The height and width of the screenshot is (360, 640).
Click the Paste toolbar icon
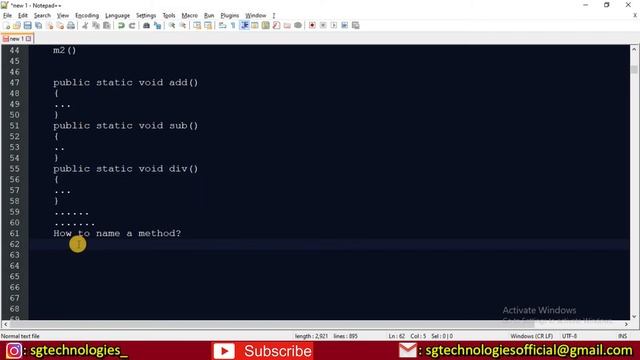107,25
